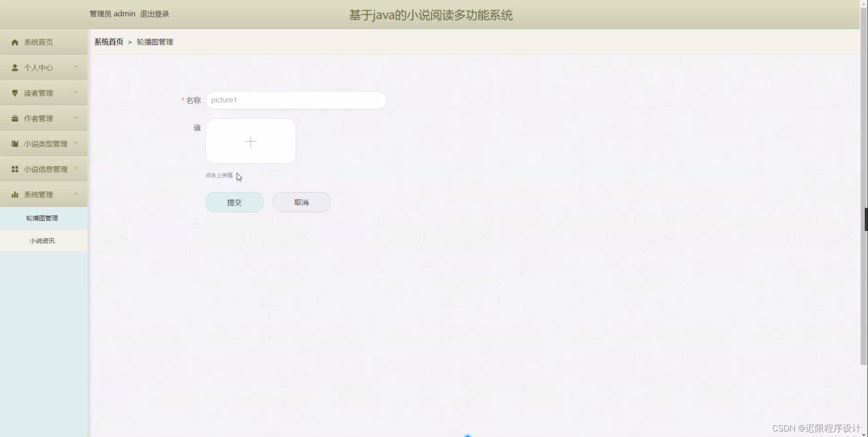Cancel the form with 取消 button
Screen dimensions: 868x437
click(301, 202)
